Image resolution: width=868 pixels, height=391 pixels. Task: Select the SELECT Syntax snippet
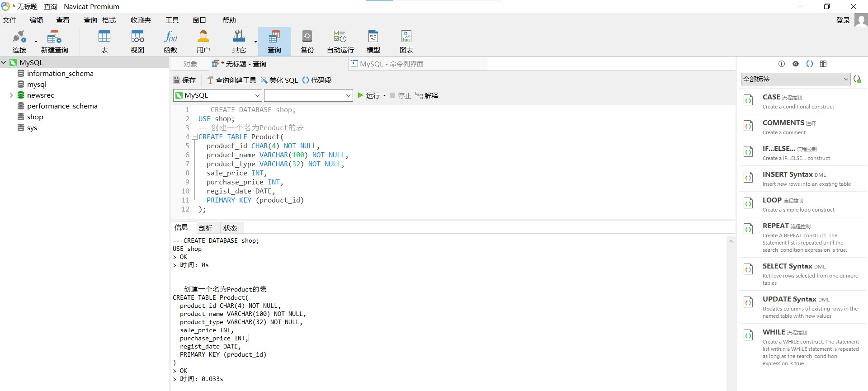click(802, 274)
